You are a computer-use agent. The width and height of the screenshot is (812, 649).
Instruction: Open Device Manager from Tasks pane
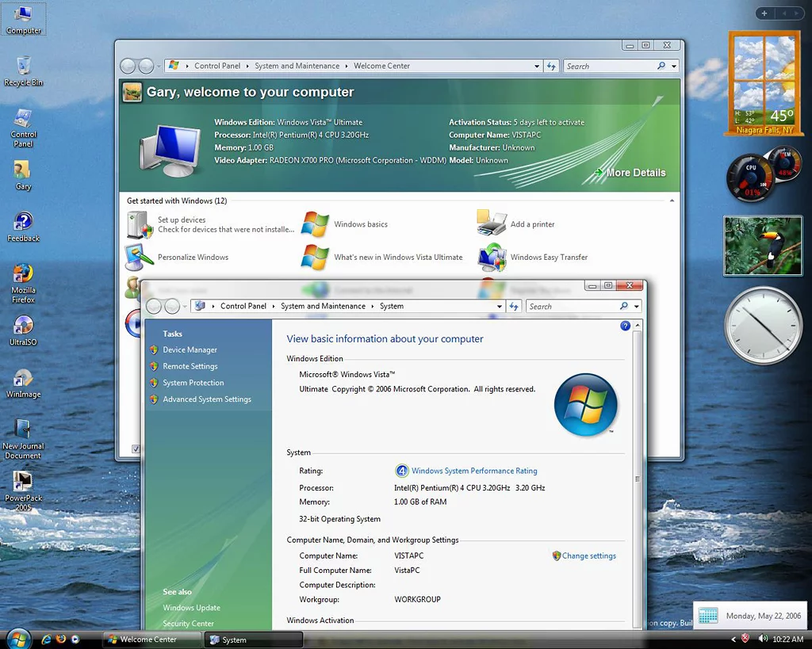coord(190,349)
